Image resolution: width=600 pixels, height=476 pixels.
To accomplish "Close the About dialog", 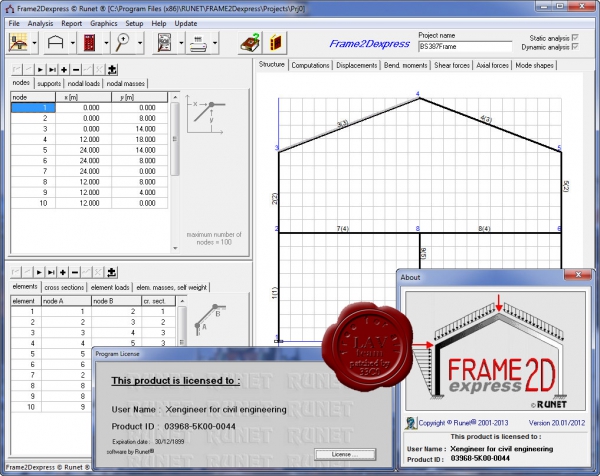I will click(x=578, y=275).
